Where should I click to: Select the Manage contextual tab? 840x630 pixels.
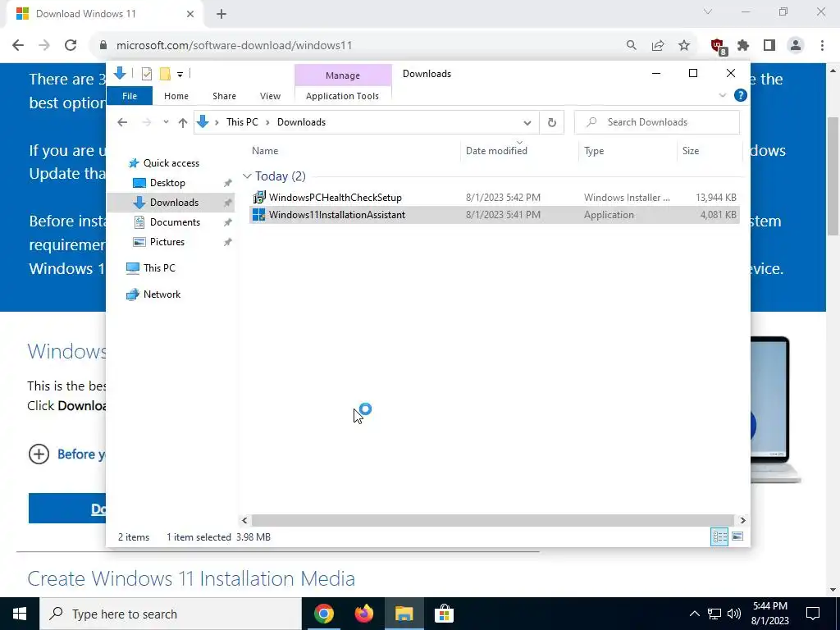(x=343, y=75)
